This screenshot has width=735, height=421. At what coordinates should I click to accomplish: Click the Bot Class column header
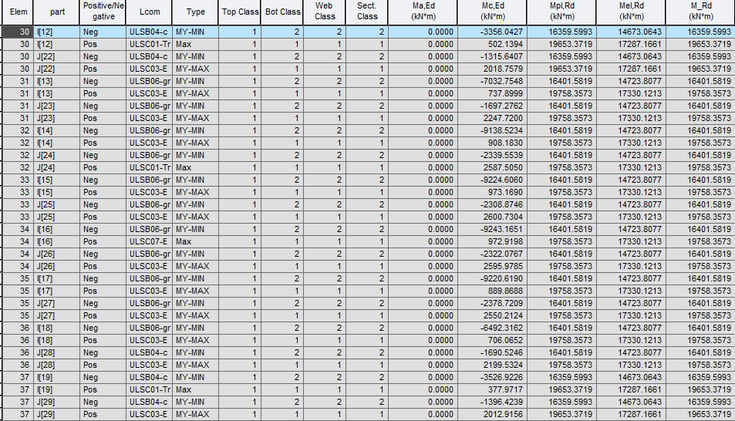pos(282,12)
